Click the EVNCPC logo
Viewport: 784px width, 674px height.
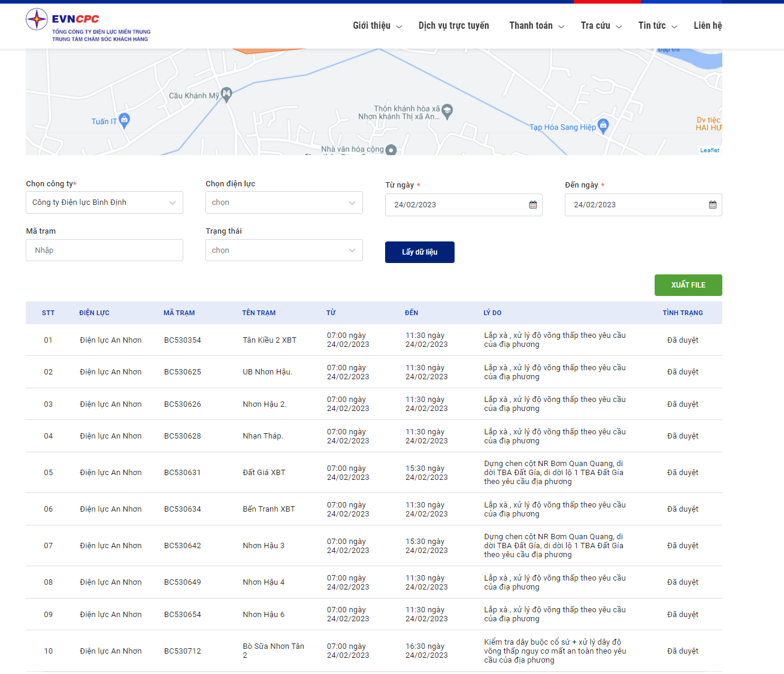click(x=88, y=25)
